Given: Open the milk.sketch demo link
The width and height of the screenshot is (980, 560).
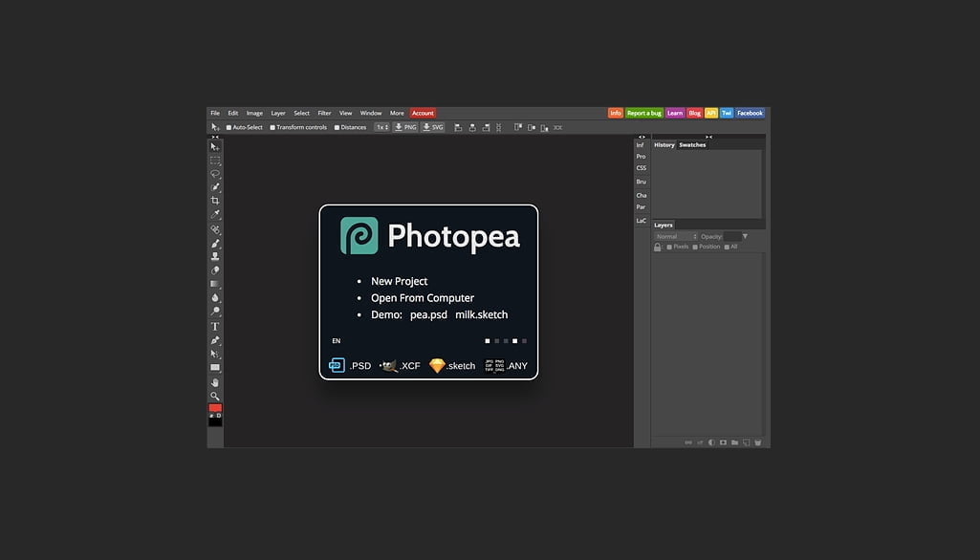Looking at the screenshot, I should (481, 315).
